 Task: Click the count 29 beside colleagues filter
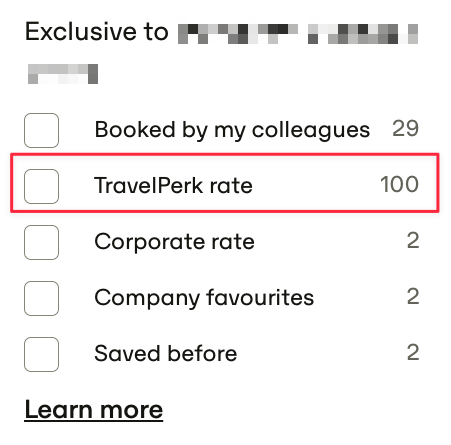[405, 128]
